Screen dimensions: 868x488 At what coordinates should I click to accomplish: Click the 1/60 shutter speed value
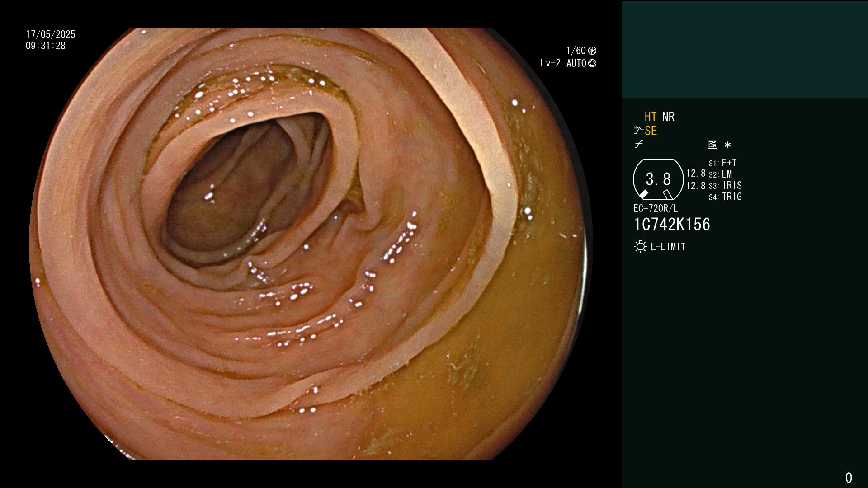(576, 51)
